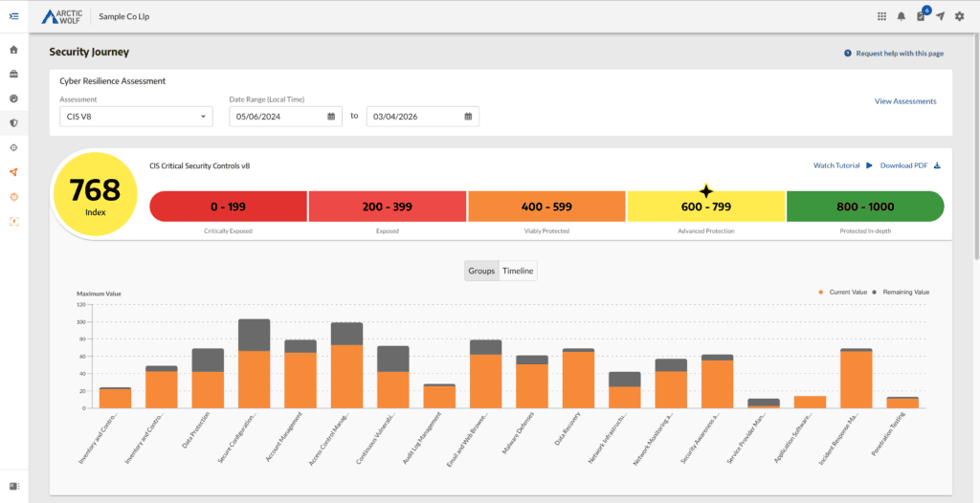Open the start date calendar picker
Viewport: 980px width, 503px height.
click(x=331, y=117)
